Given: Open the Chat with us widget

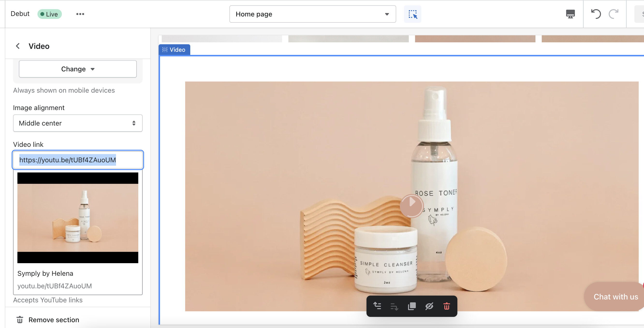Looking at the screenshot, I should click(x=615, y=297).
